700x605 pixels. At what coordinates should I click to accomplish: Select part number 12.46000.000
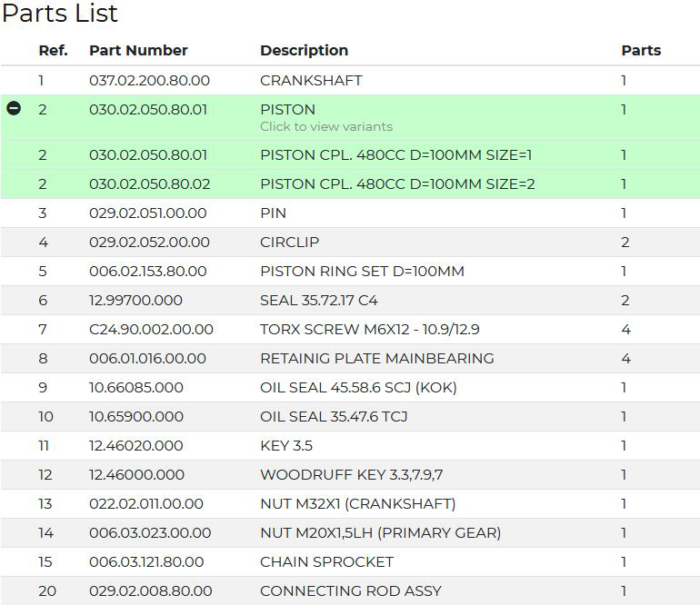(x=136, y=474)
